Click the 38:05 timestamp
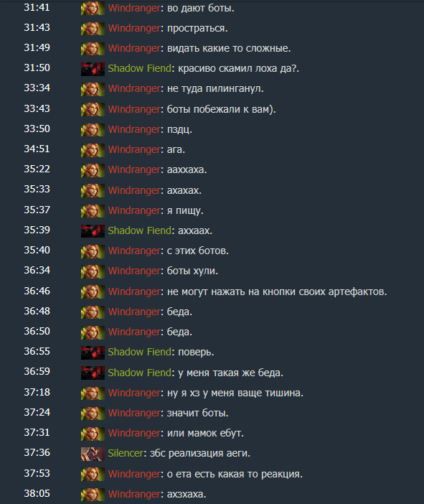424x504 pixels. 37,493
